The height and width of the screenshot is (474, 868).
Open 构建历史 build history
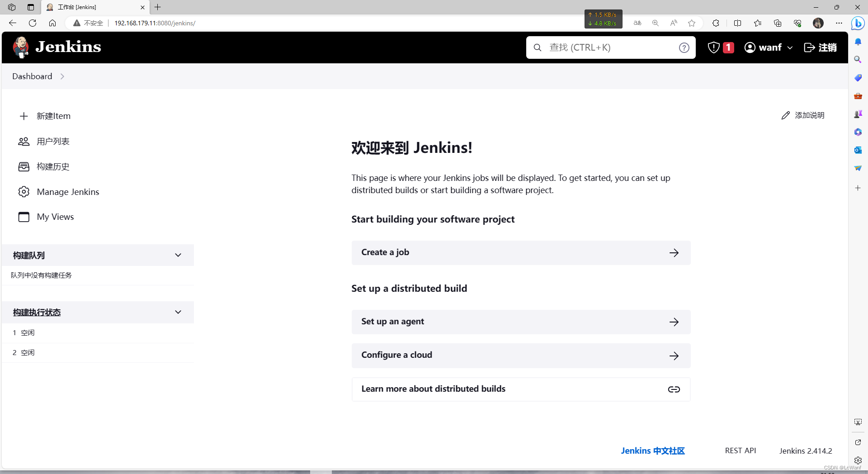[53, 167]
